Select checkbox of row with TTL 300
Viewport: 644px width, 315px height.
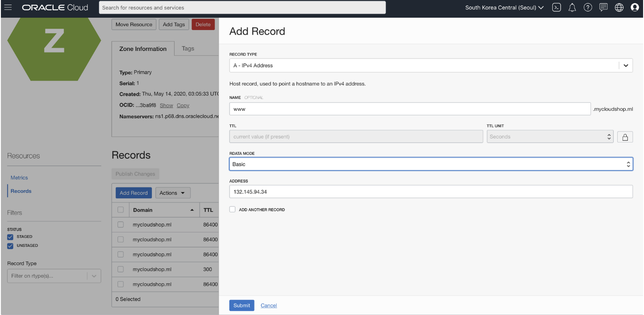pyautogui.click(x=121, y=269)
